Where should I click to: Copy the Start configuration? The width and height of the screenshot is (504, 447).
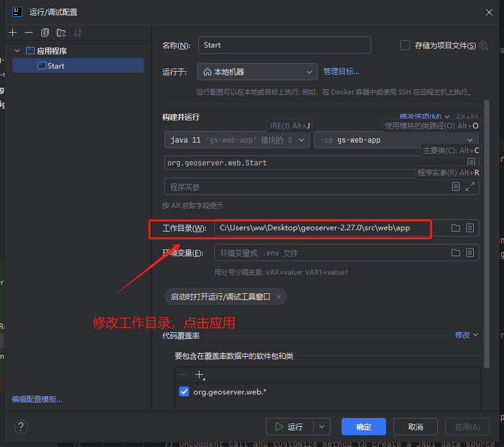pos(45,32)
